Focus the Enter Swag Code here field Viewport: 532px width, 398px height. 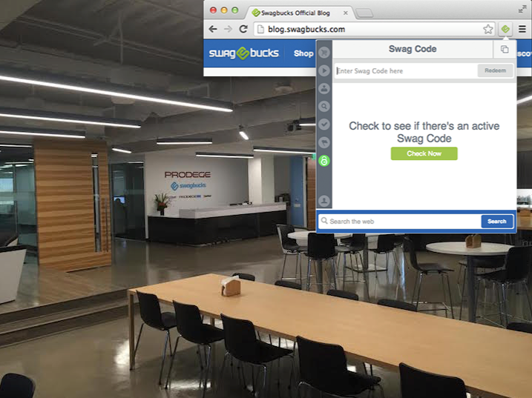click(x=406, y=71)
